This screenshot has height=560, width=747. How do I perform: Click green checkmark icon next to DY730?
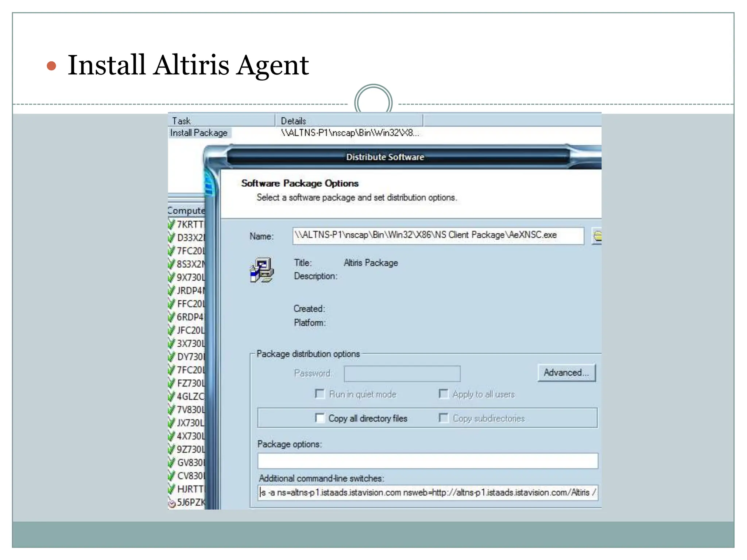[x=171, y=356]
